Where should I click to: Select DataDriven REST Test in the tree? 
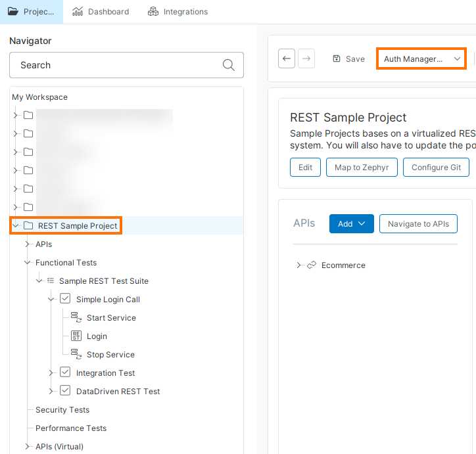point(118,392)
